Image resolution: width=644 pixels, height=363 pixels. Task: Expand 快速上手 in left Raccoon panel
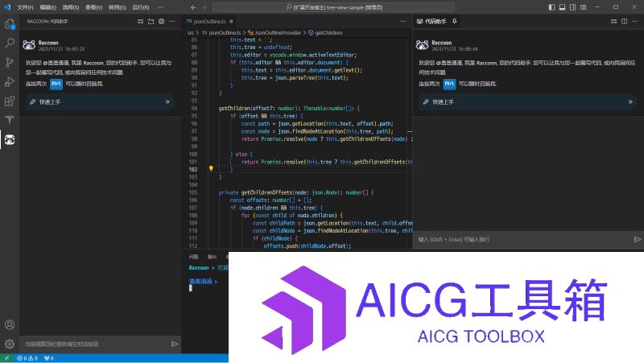(x=100, y=102)
